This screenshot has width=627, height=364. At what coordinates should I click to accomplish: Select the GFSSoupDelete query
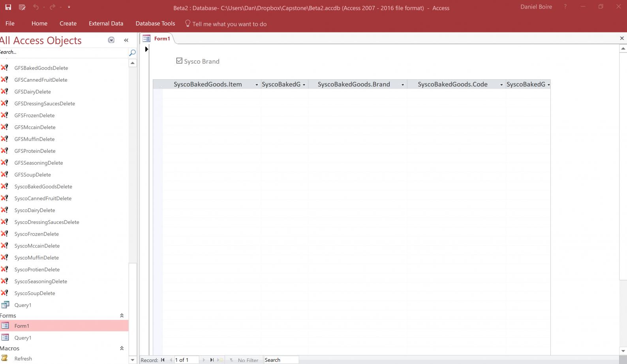point(32,174)
